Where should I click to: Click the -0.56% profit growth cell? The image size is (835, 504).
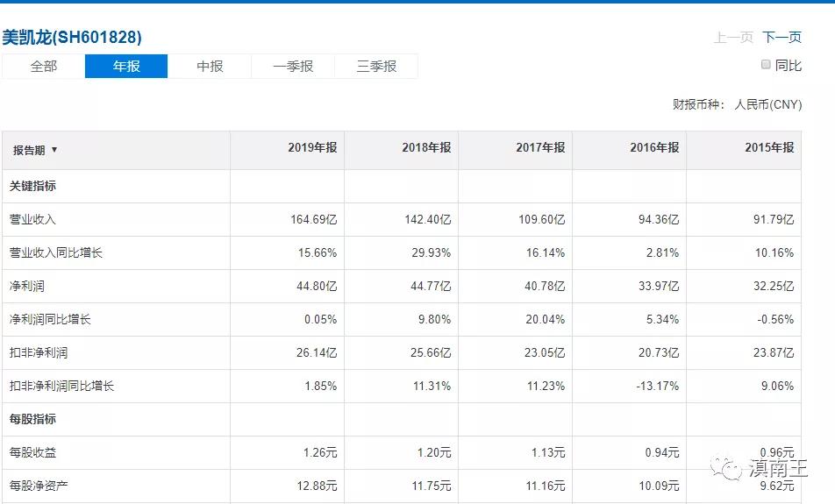coord(775,319)
